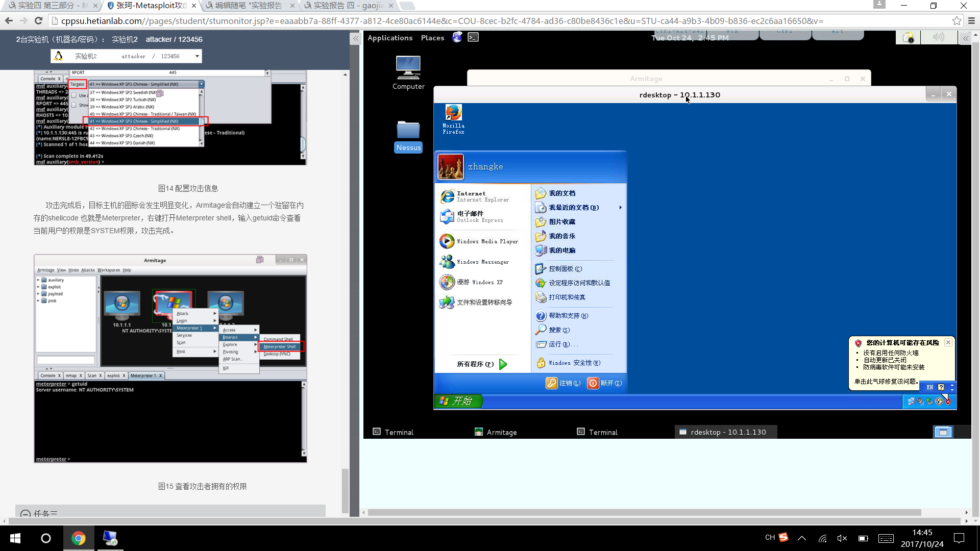980x551 pixels.
Task: Open 搜索 from Start menu
Action: click(553, 330)
